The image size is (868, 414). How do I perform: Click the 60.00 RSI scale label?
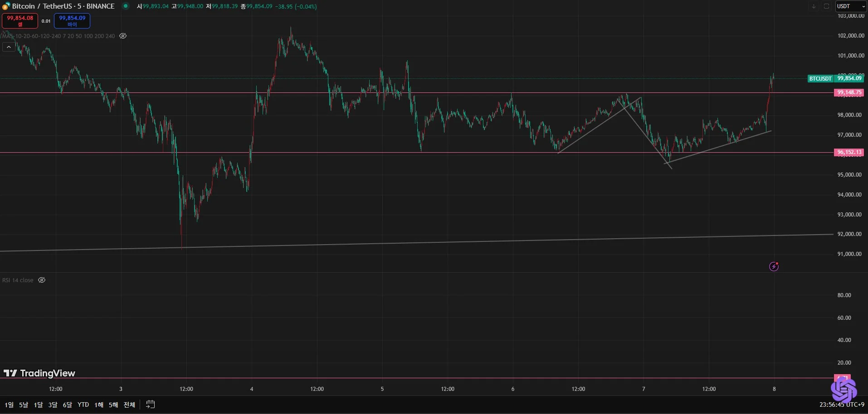[x=844, y=318]
